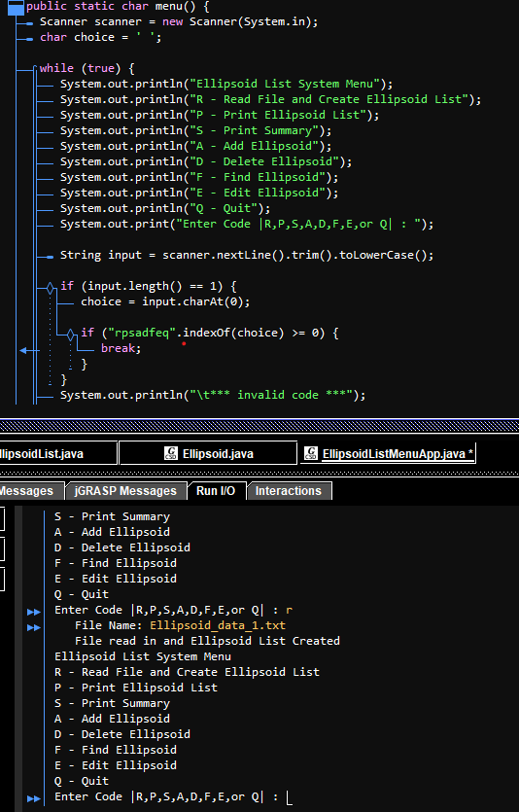Click the 'Ellipsoid List System Menu' output line in Run I/O

pos(143,656)
